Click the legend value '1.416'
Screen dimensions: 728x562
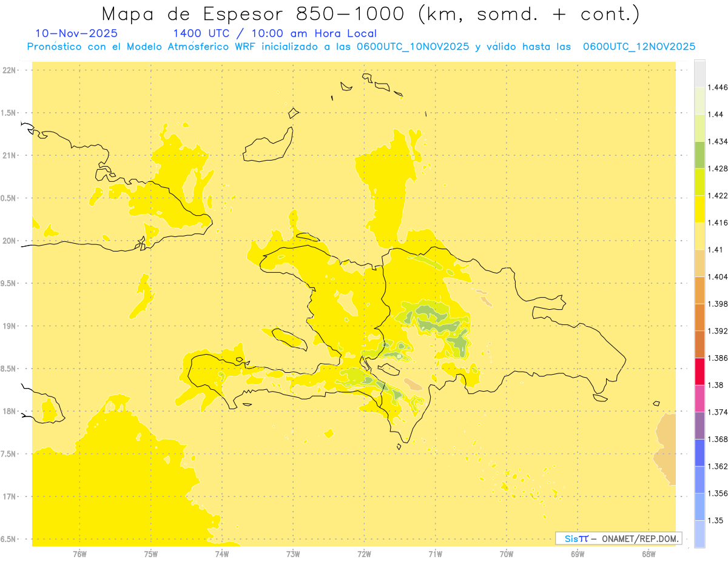(718, 222)
